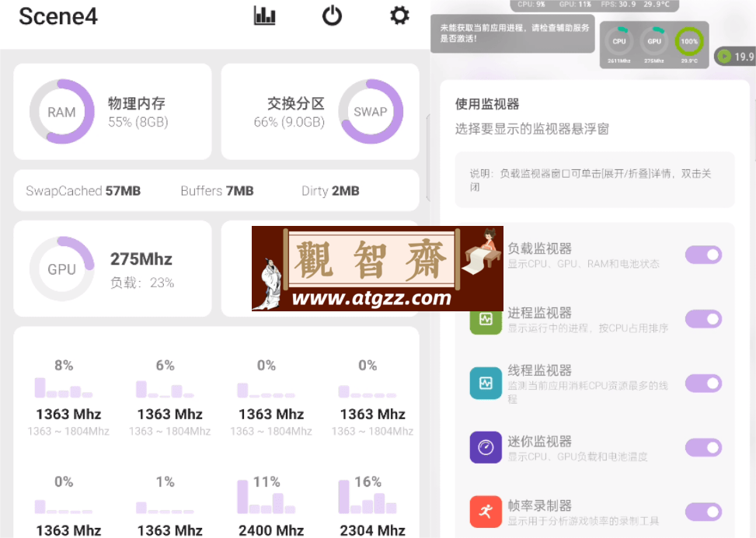Image resolution: width=756 pixels, height=538 pixels.
Task: Tap the 未能获取当前应用进程 warning popup
Action: coord(513,33)
